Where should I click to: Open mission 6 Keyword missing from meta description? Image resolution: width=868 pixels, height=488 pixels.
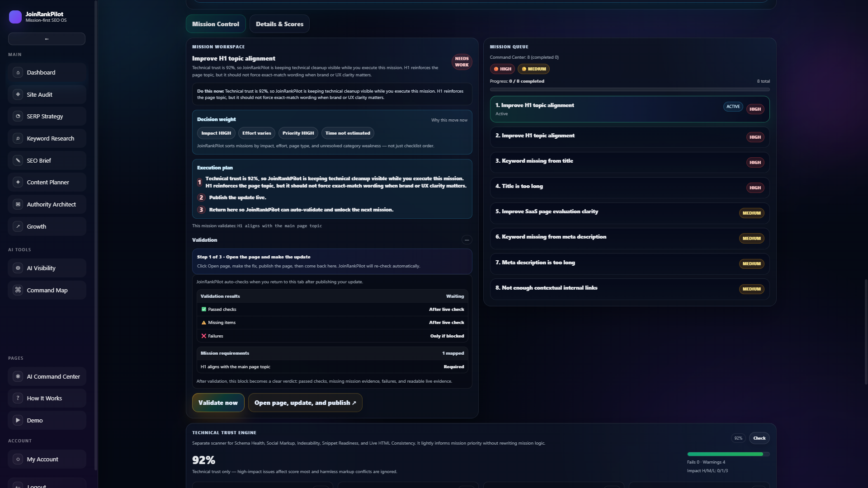point(630,238)
